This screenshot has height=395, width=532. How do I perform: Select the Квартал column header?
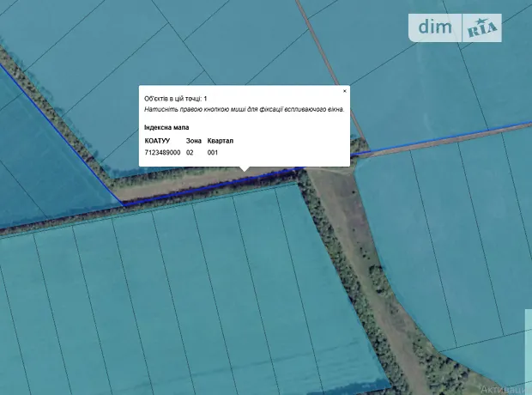click(x=220, y=140)
